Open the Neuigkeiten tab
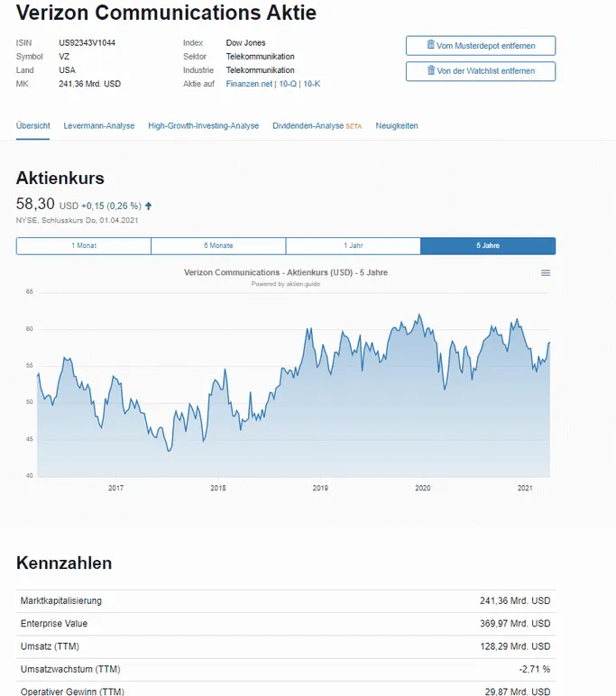The width and height of the screenshot is (616, 696). coord(397,126)
